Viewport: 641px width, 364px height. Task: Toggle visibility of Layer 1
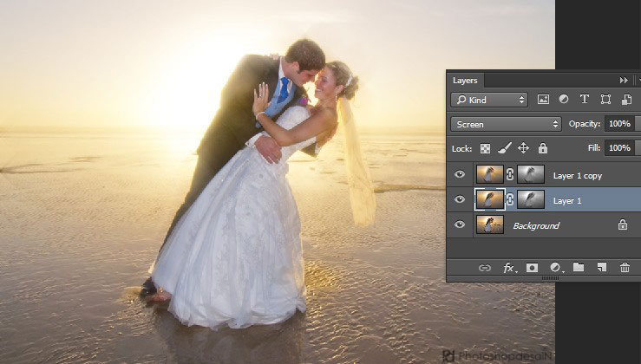coord(460,200)
